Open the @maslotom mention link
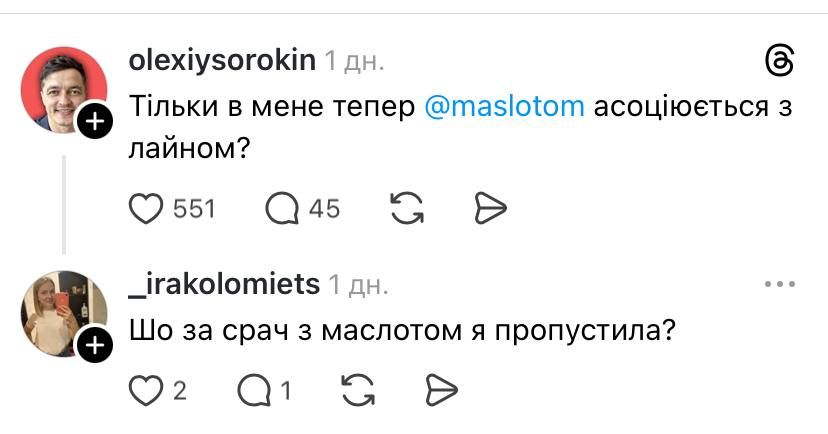 pyautogui.click(x=505, y=107)
